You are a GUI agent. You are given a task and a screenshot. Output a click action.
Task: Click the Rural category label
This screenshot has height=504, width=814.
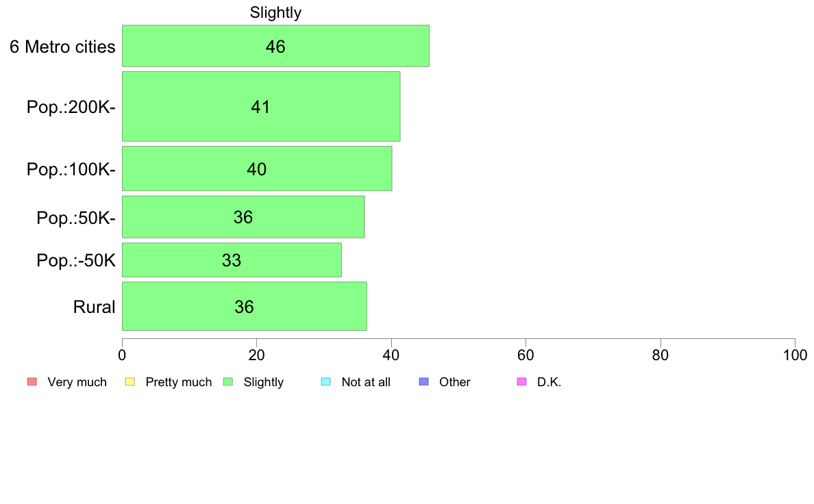[x=94, y=307]
